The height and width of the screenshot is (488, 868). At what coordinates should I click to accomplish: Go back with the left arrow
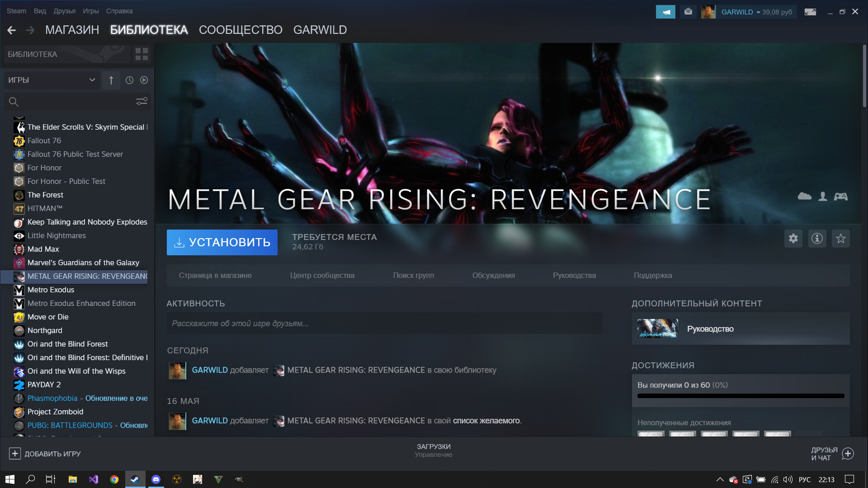[12, 30]
